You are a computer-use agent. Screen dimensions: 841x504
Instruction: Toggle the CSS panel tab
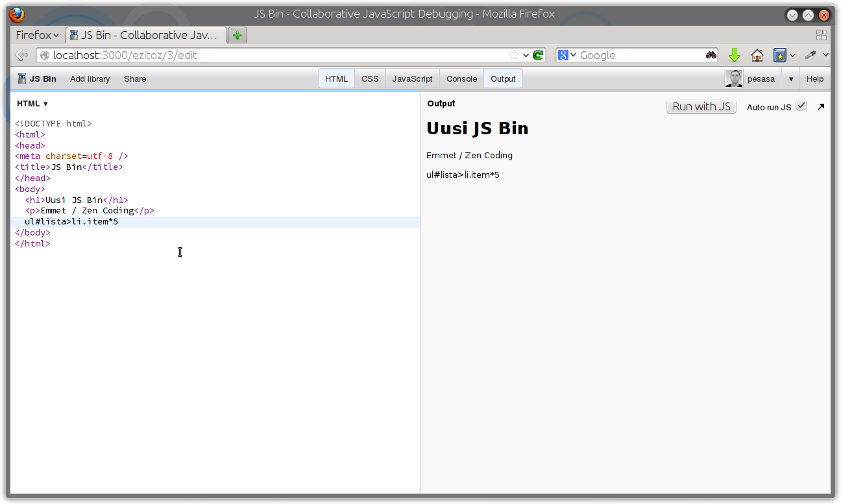click(370, 79)
